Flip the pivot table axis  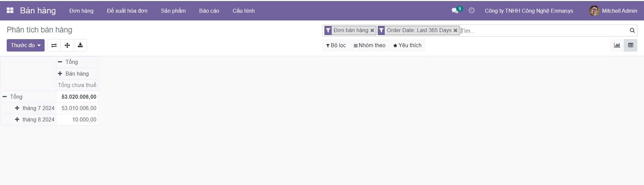click(x=54, y=45)
